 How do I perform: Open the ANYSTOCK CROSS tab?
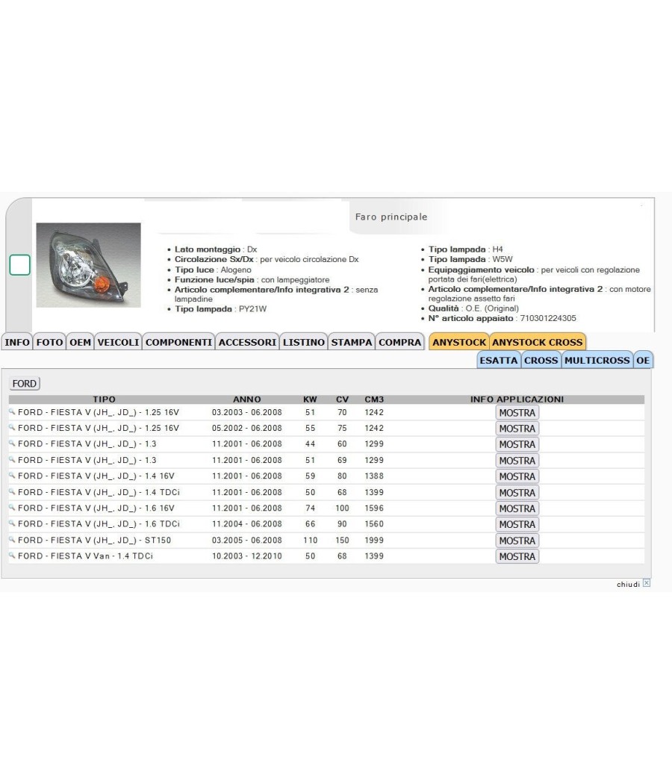[x=538, y=342]
